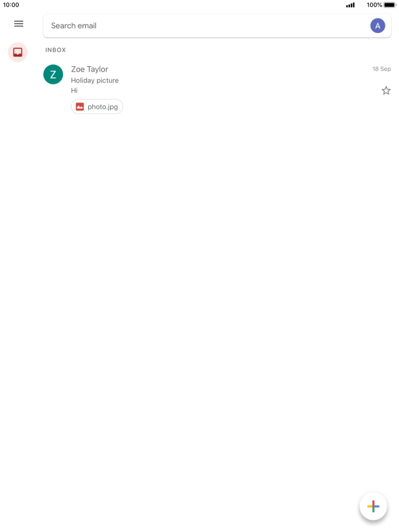Screen dimensions: 399x532
Task: Open the photo.jpg attachment chip
Action: point(97,107)
